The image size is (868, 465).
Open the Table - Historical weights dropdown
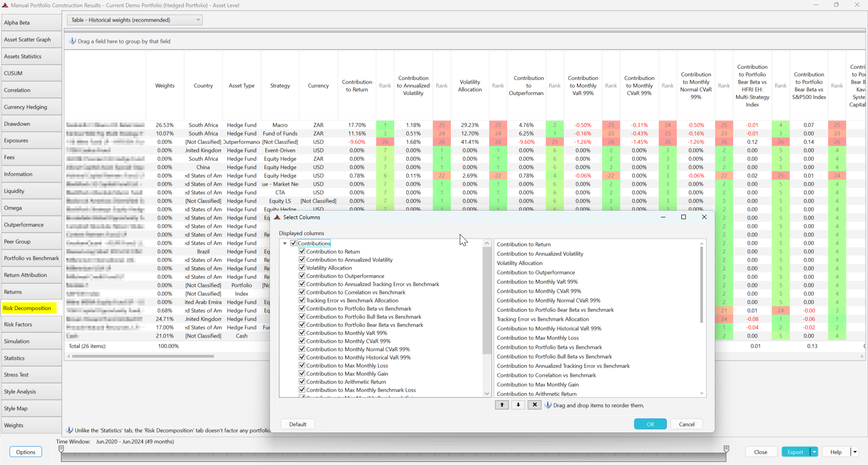[x=198, y=20]
